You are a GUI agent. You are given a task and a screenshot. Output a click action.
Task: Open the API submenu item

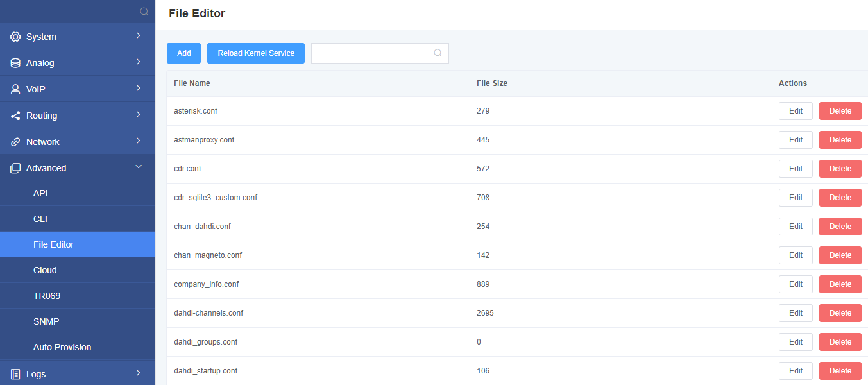pyautogui.click(x=78, y=193)
